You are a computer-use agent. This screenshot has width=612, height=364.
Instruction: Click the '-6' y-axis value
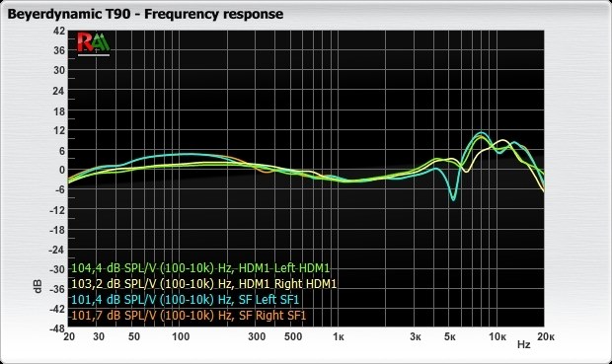pos(59,189)
